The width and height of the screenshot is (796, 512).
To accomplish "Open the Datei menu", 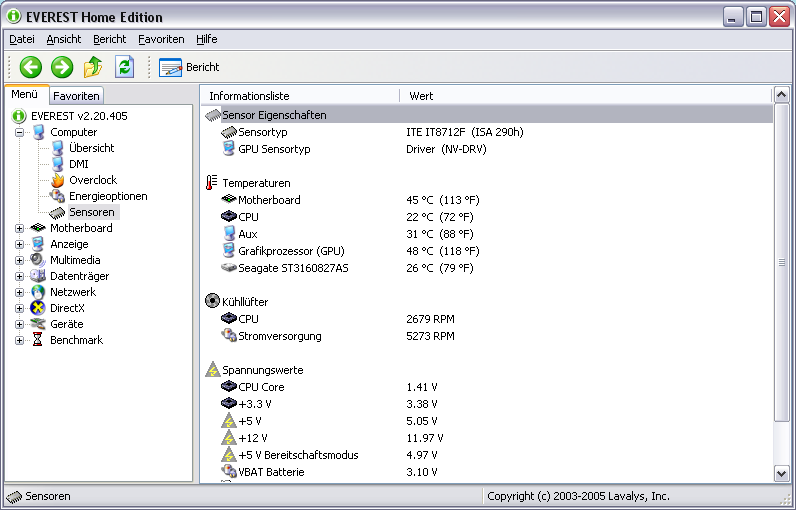I will (x=22, y=39).
